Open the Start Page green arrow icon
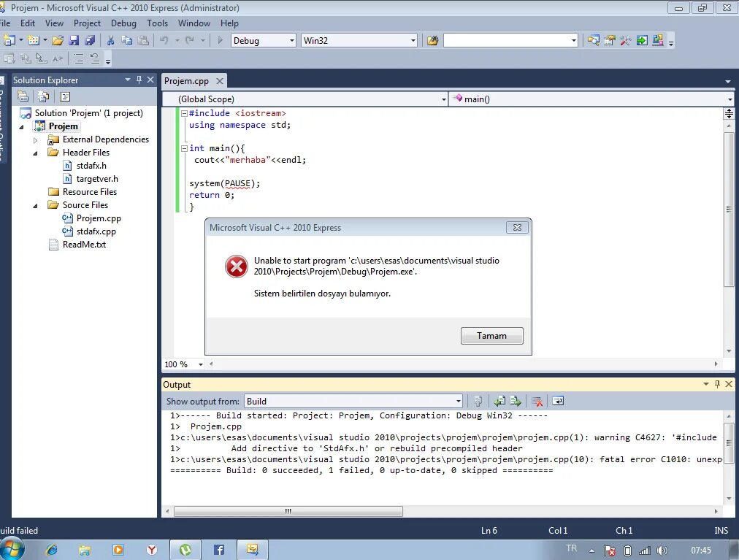739x560 pixels. click(x=641, y=41)
